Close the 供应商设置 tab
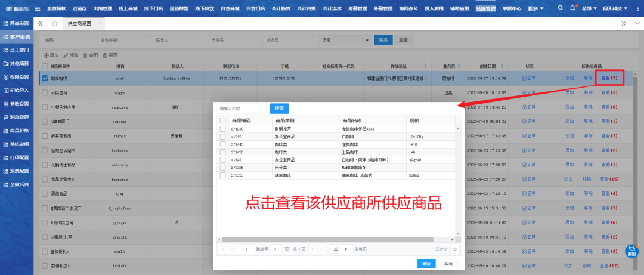 (x=100, y=23)
